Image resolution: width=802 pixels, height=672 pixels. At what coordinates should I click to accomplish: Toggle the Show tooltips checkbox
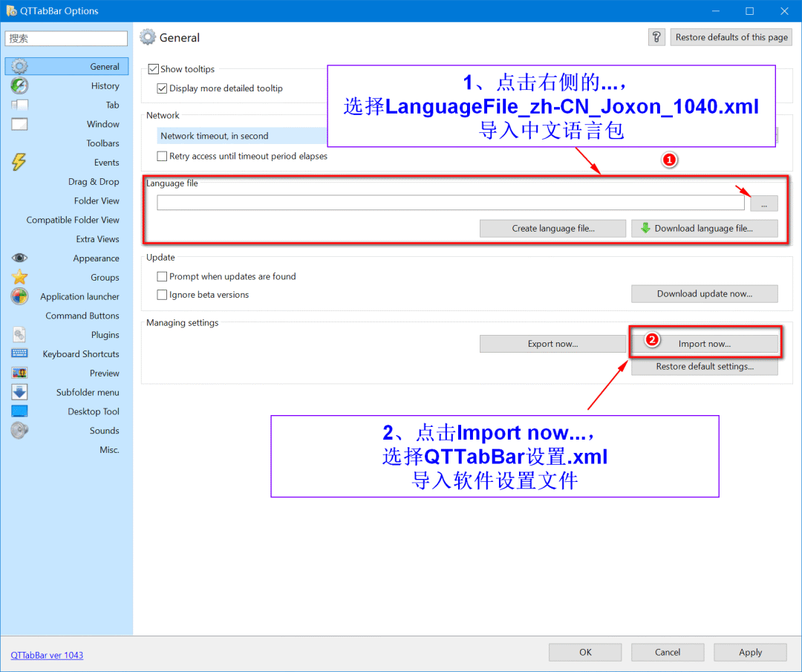(153, 69)
